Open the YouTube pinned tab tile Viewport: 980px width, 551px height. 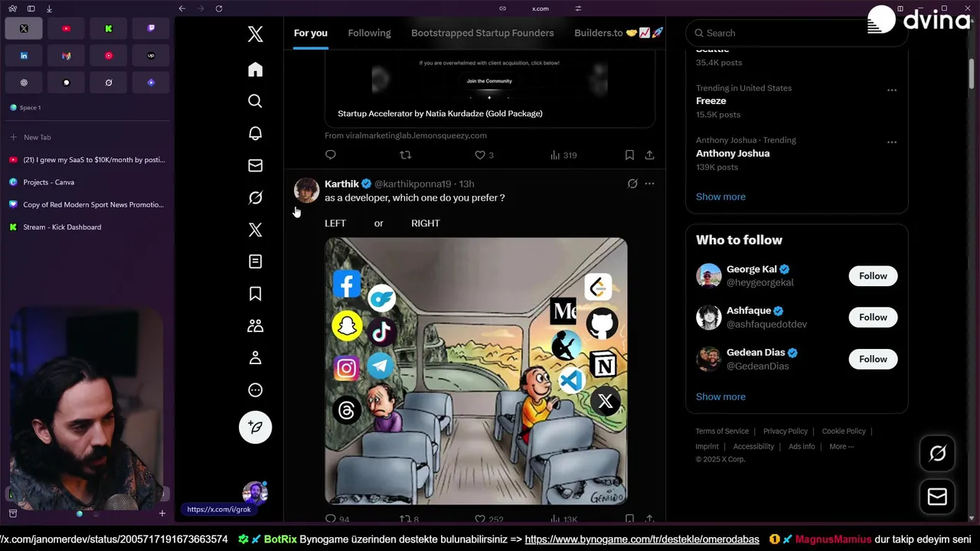coord(66,28)
